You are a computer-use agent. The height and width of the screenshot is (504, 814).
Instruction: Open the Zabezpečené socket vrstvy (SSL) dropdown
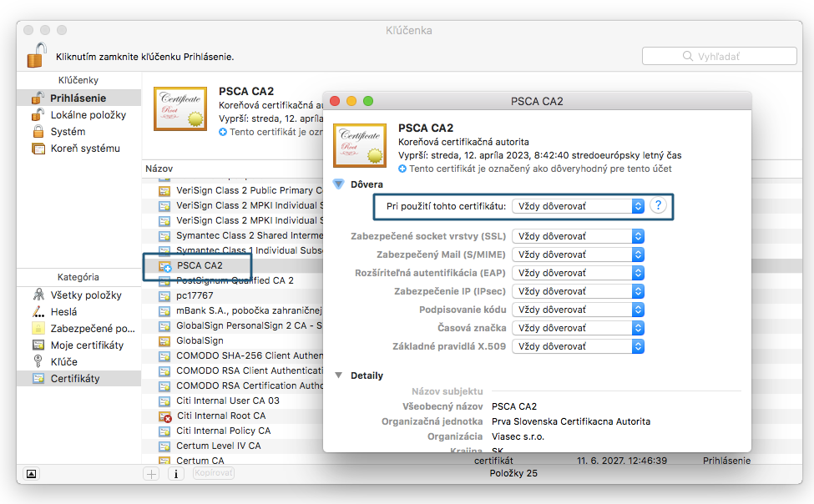coord(579,236)
